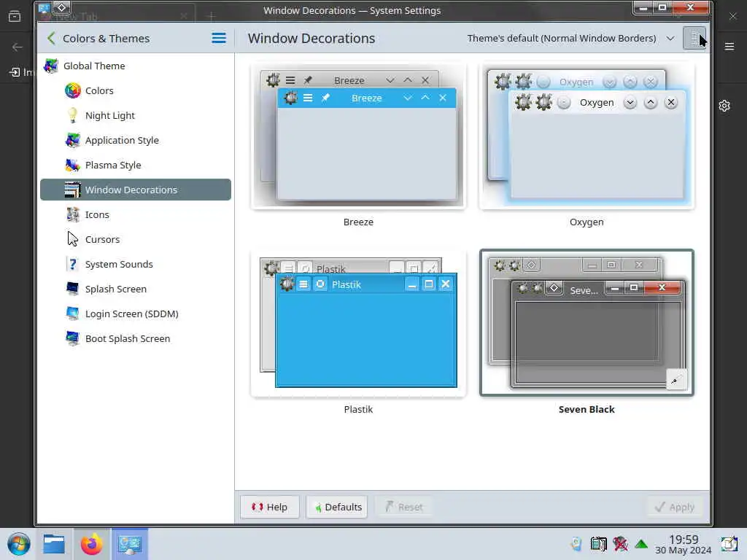This screenshot has height=560, width=747.
Task: Click the System Sounds question-mark icon
Action: (x=72, y=264)
